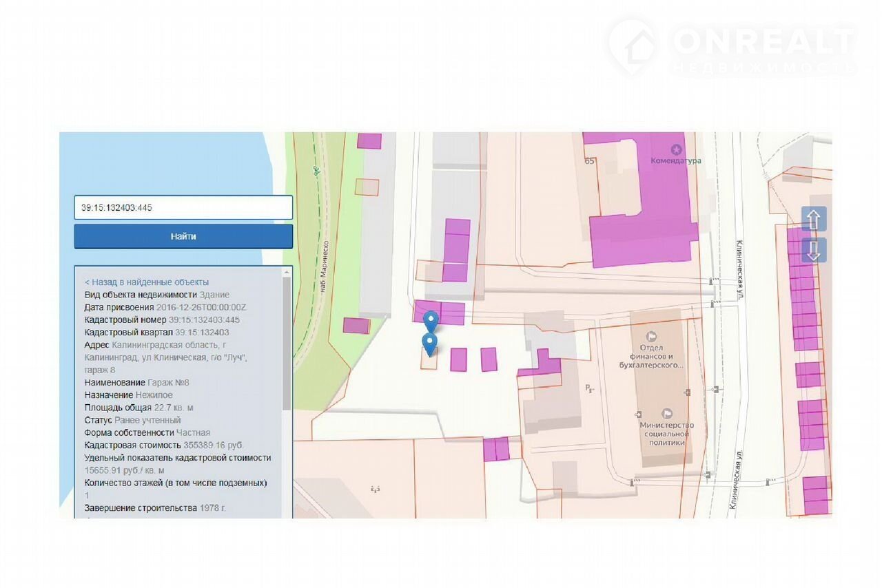Click the info panel scrollbar thumb
Viewport: 882px width, 588px height.
(287, 344)
